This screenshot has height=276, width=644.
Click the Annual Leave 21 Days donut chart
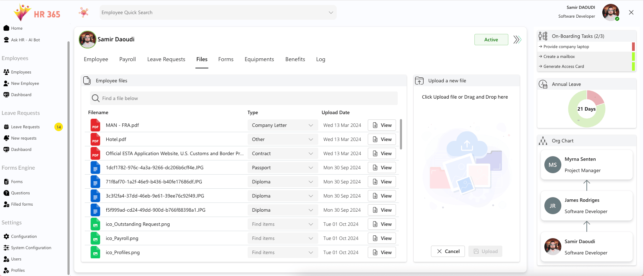[587, 109]
